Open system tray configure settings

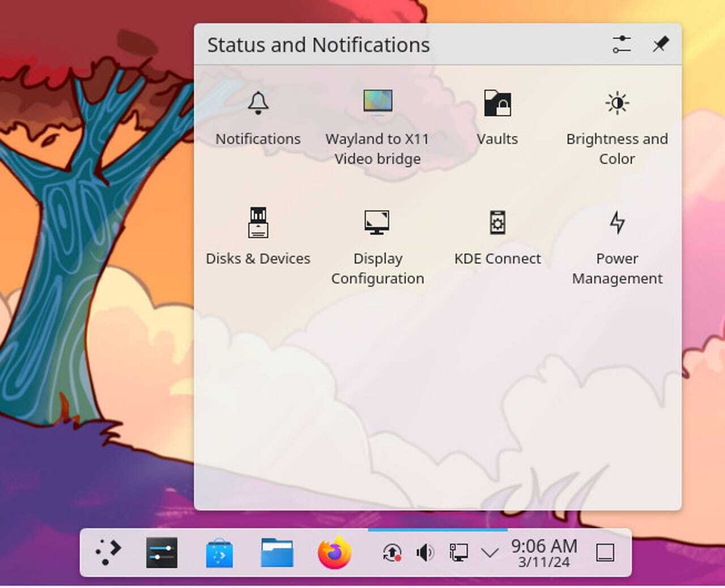(621, 44)
